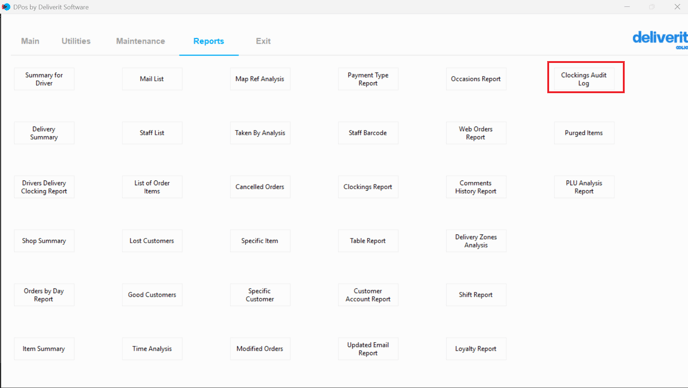The width and height of the screenshot is (688, 388).
Task: Run the PLU Analysis Report
Action: pyautogui.click(x=584, y=187)
